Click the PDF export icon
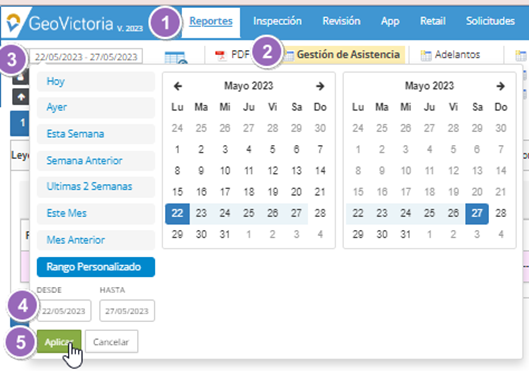The image size is (529, 371). 221,56
